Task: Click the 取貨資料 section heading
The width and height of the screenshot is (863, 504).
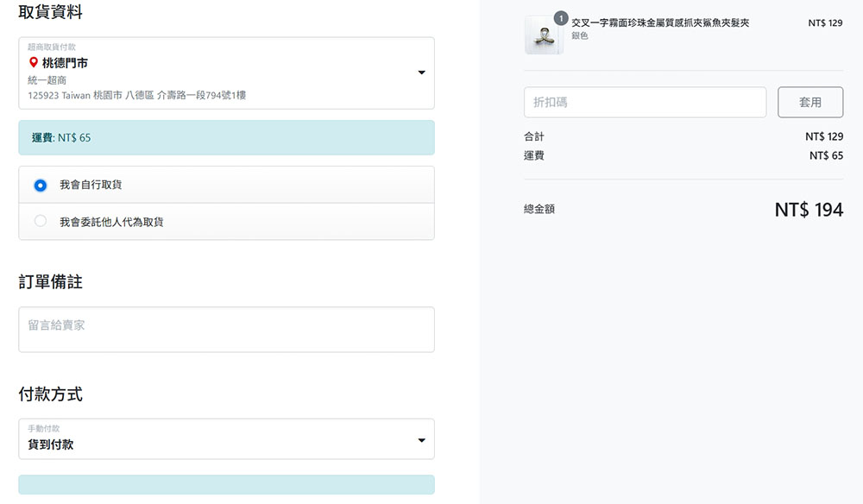Action: (50, 11)
